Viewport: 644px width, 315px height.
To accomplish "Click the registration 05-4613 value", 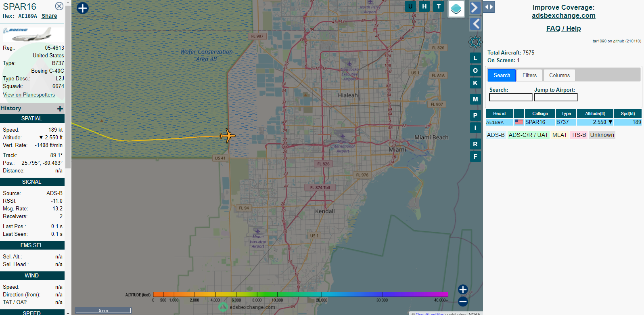I will 54,48.
